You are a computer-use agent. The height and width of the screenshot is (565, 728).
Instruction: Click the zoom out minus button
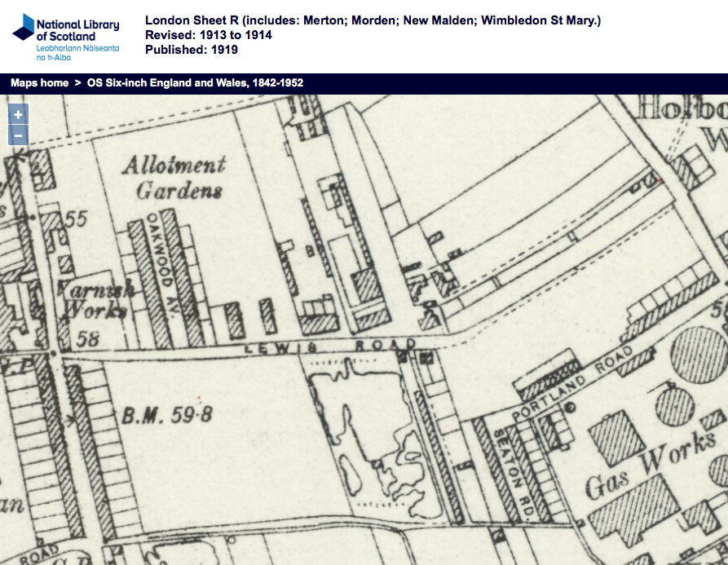pos(18,135)
